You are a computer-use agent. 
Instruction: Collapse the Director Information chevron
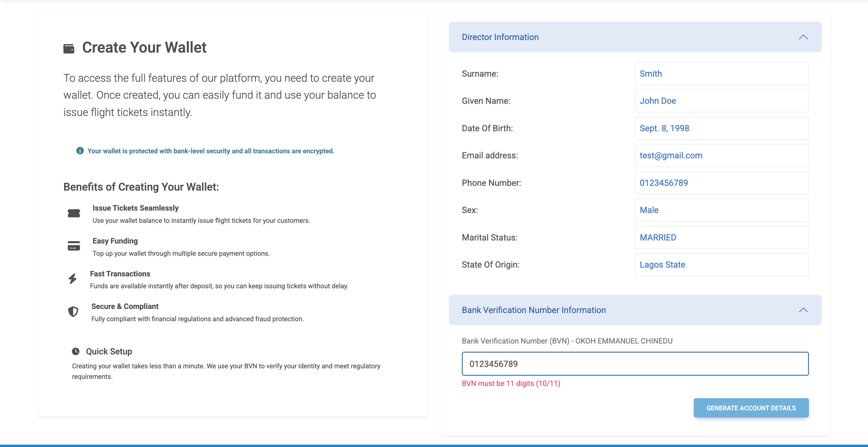pos(803,37)
